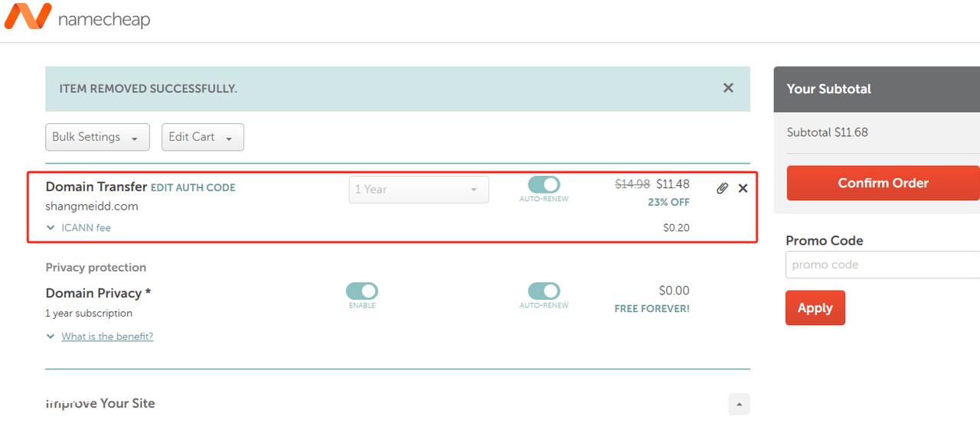The image size is (980, 426).
Task: Click the $0.00 Domain Privacy price
Action: pos(675,291)
